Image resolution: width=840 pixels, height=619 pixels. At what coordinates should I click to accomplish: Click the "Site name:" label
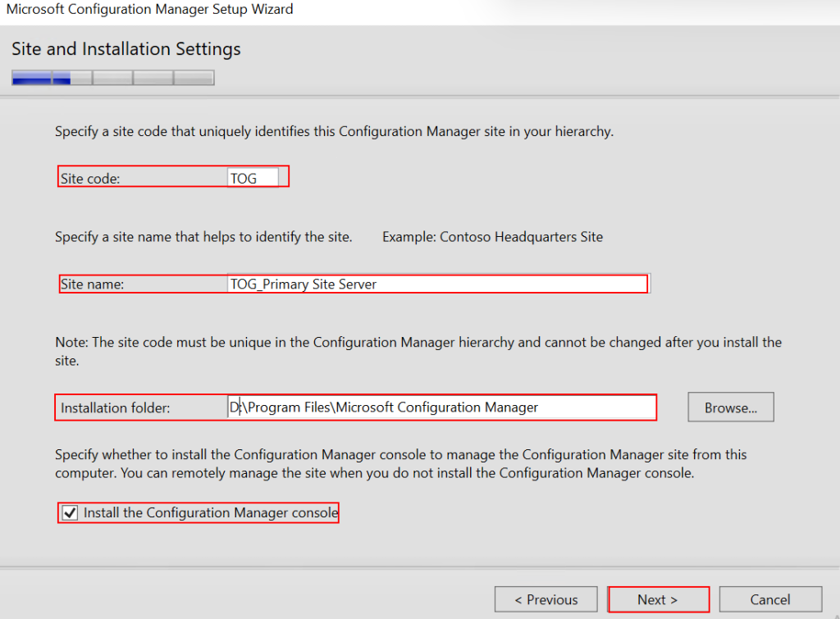click(92, 284)
